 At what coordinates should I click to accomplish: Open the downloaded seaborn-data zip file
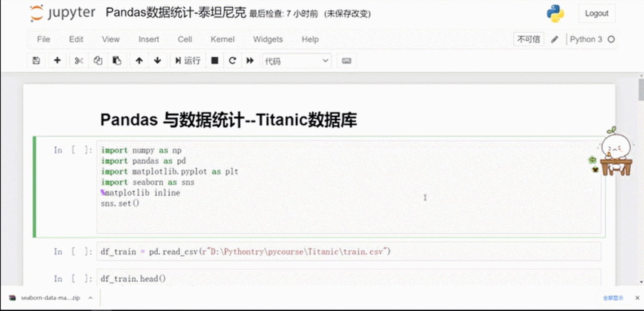(45, 298)
